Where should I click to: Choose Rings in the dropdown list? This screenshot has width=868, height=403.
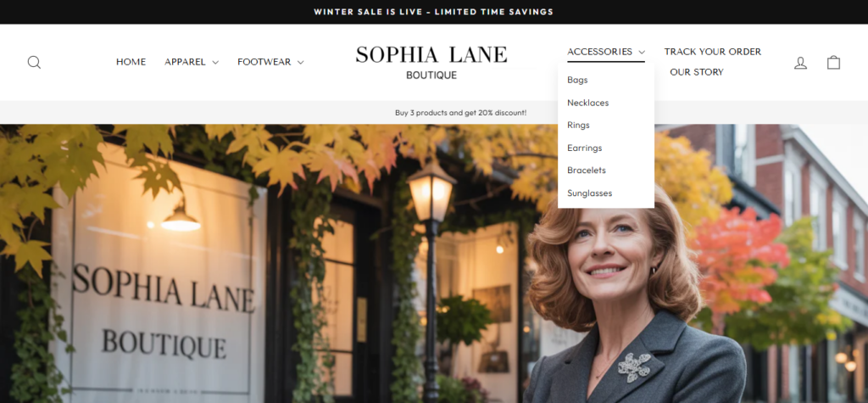578,126
